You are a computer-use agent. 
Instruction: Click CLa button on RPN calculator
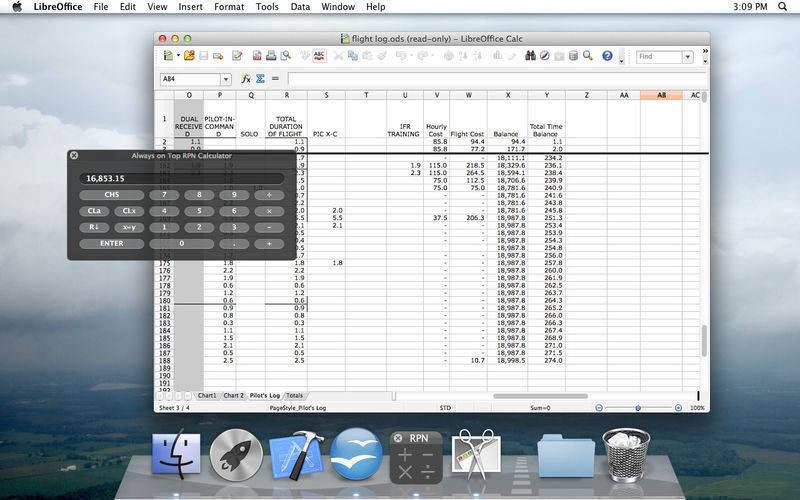pyautogui.click(x=94, y=211)
